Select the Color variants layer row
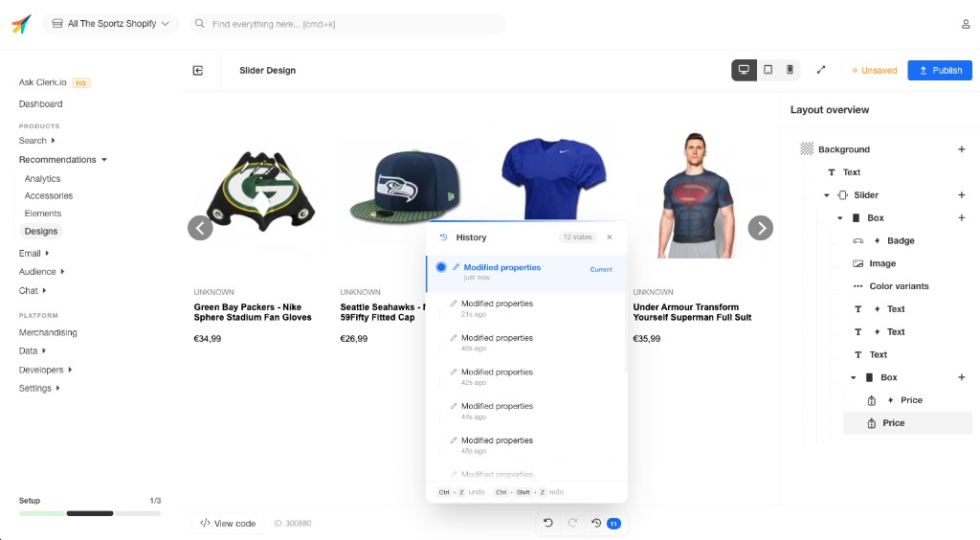The height and width of the screenshot is (540, 980). (x=899, y=286)
